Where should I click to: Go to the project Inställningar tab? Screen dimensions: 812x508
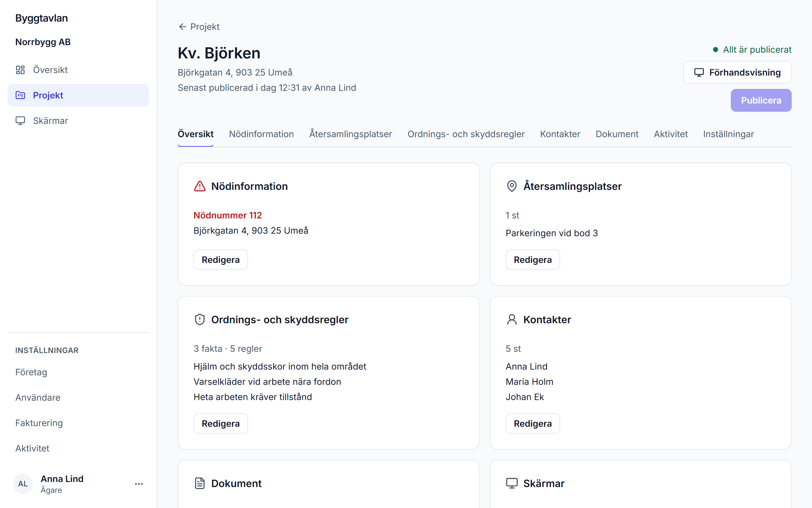click(729, 134)
